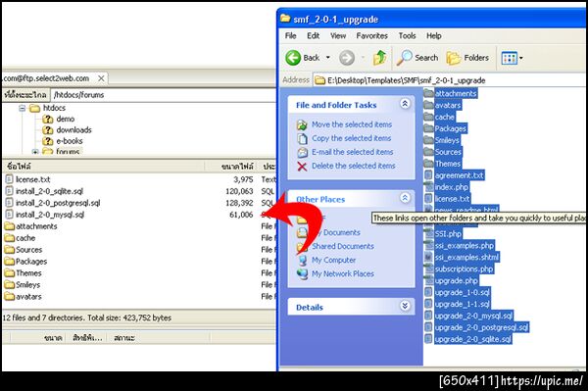The height and width of the screenshot is (391, 588).
Task: Open Shared Documents link
Action: tap(343, 246)
